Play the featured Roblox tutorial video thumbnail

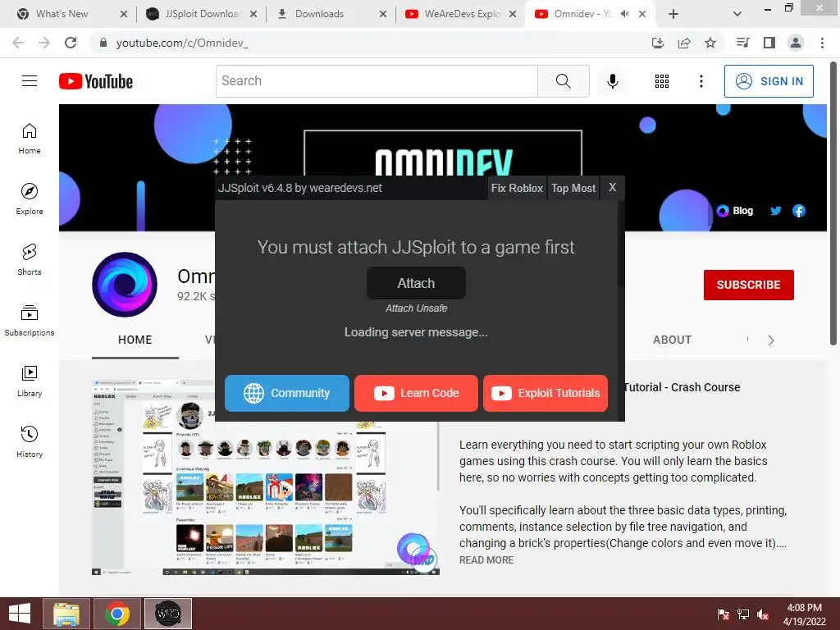[266, 477]
